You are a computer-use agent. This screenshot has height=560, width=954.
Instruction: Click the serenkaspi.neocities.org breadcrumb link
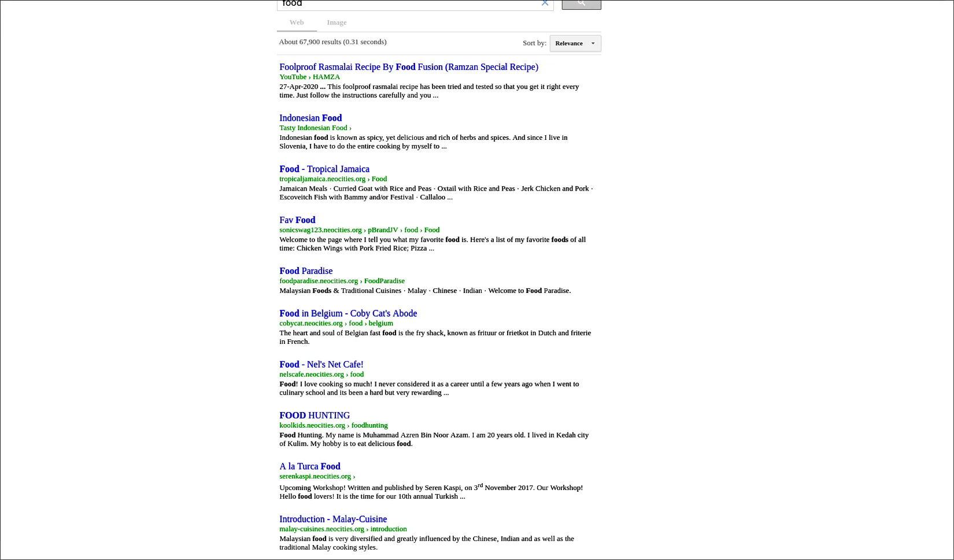point(315,476)
